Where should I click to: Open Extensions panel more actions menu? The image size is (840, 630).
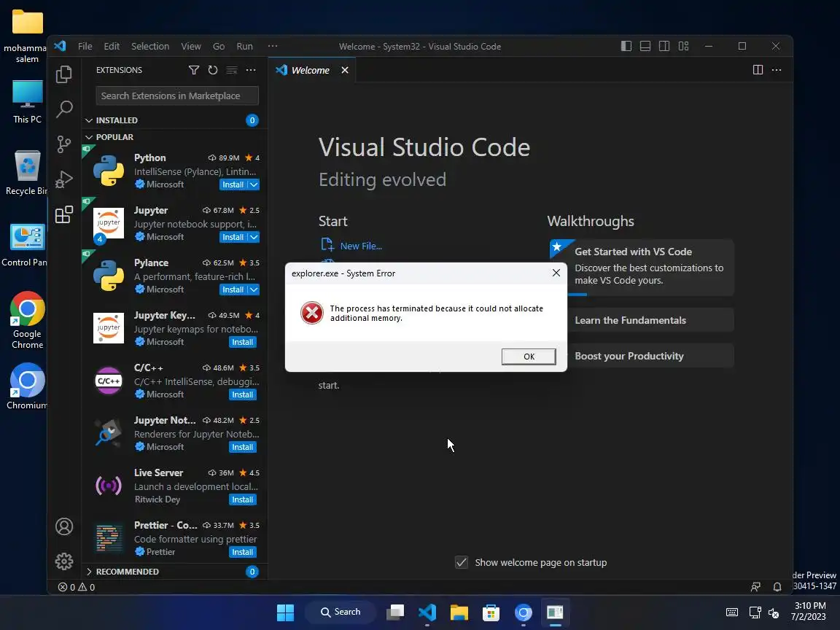(251, 70)
